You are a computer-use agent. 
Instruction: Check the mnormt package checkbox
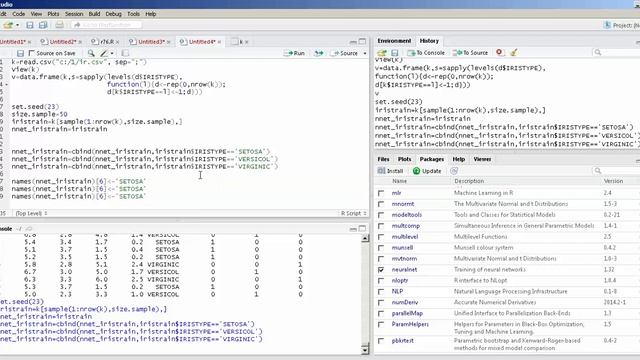tap(381, 204)
